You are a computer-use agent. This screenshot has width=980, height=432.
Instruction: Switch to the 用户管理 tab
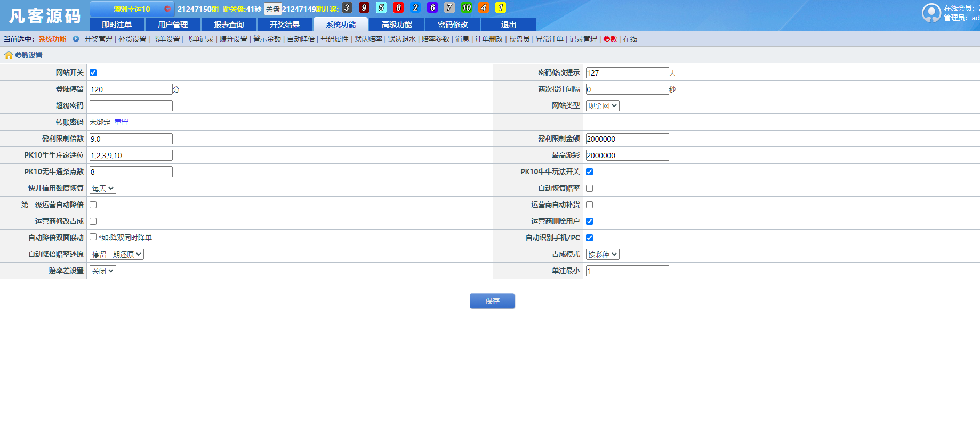[173, 25]
